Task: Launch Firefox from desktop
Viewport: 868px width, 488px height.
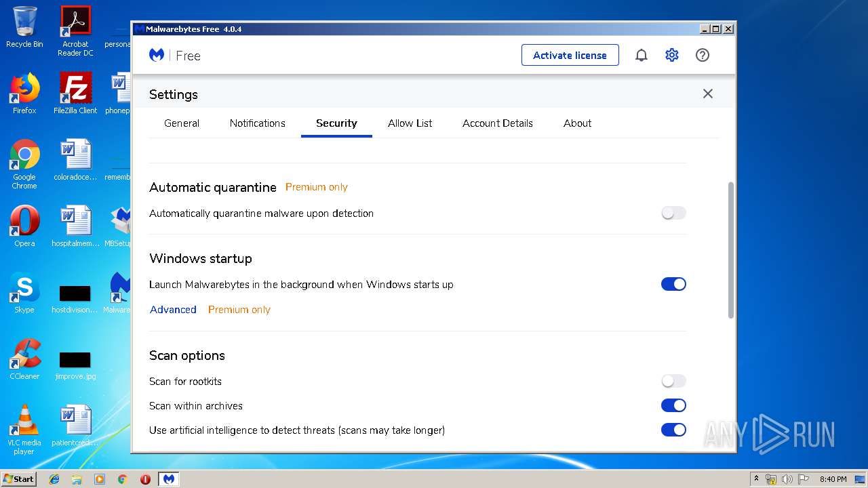Action: tap(24, 94)
